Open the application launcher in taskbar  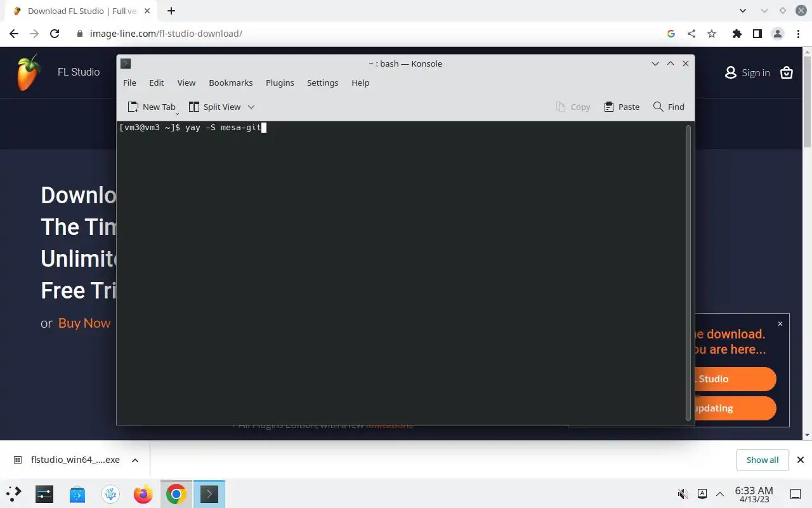(14, 493)
